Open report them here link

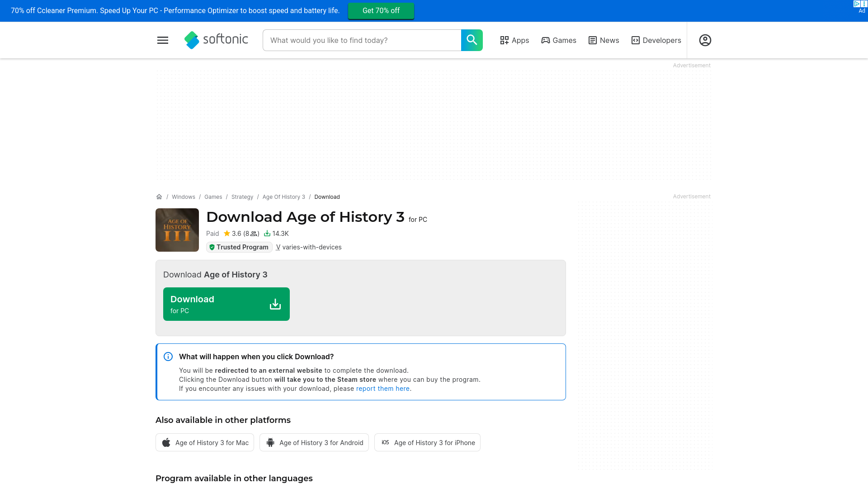[383, 389]
